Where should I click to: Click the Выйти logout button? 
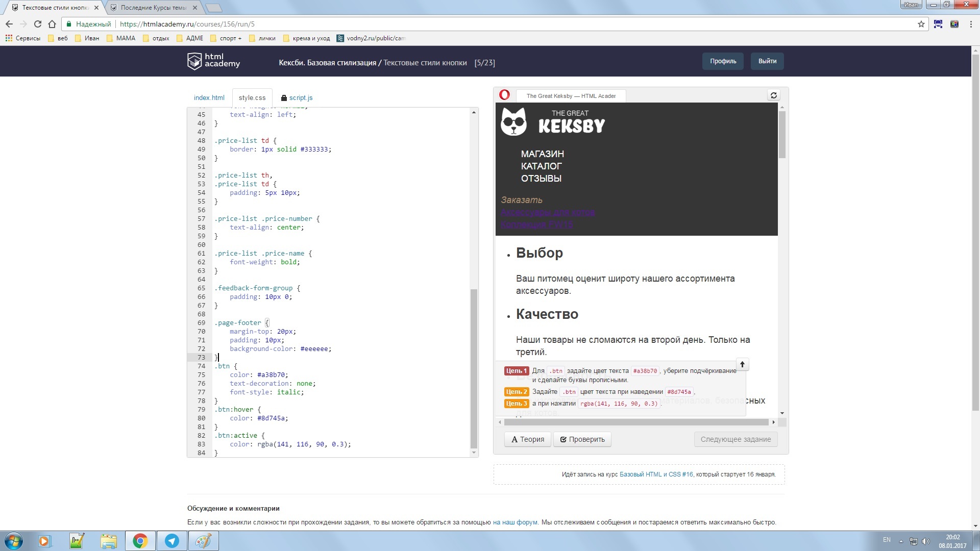tap(767, 61)
